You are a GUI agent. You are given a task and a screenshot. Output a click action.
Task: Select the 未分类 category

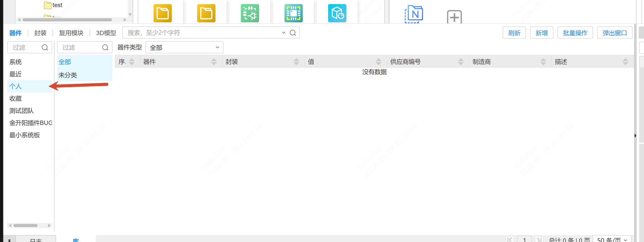(85, 75)
